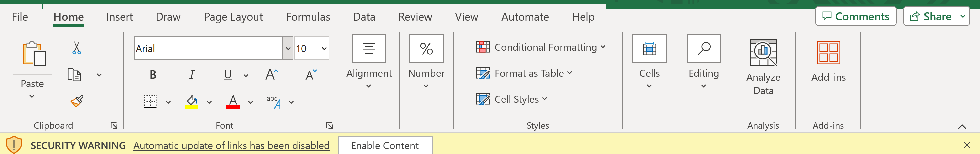Click the Copy icon
Screen dimensions: 980x154
[x=74, y=75]
